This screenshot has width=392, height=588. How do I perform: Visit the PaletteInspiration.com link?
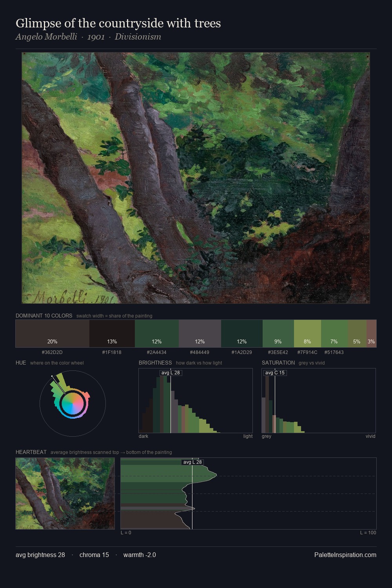(345, 555)
